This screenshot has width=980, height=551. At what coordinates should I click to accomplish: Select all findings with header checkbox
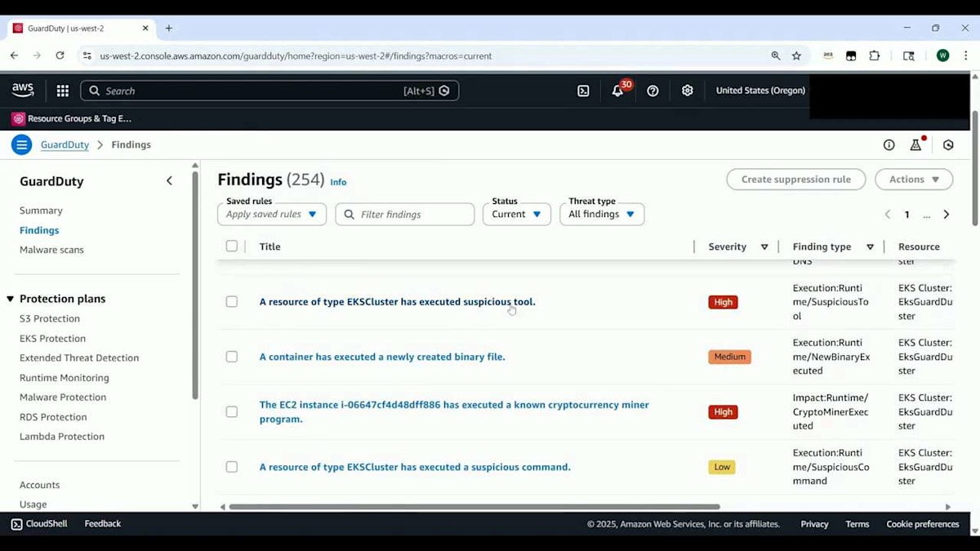232,246
